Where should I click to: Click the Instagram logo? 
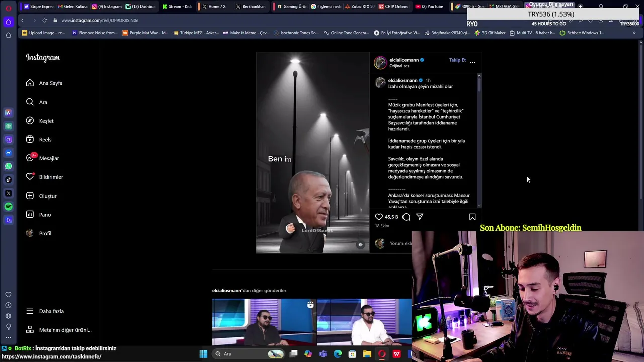[x=43, y=58]
